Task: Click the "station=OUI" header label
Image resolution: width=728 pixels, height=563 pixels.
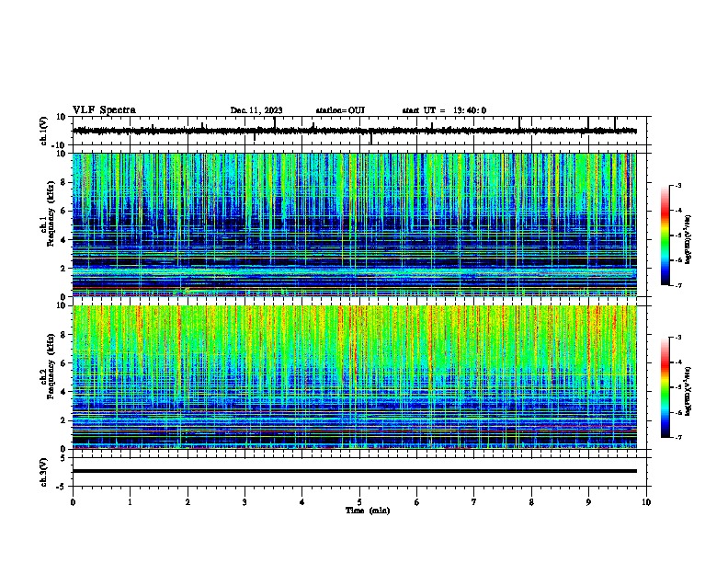Action: pyautogui.click(x=340, y=110)
